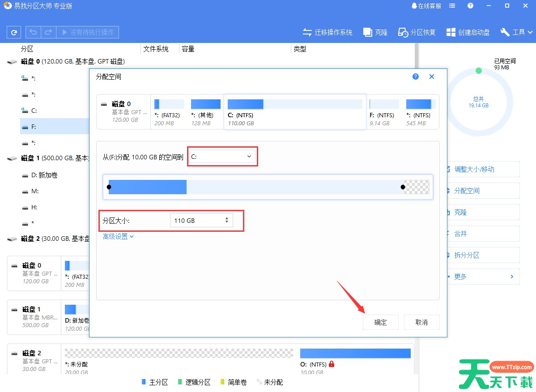Click the right handle on partition slider
536x392 pixels.
coord(403,187)
